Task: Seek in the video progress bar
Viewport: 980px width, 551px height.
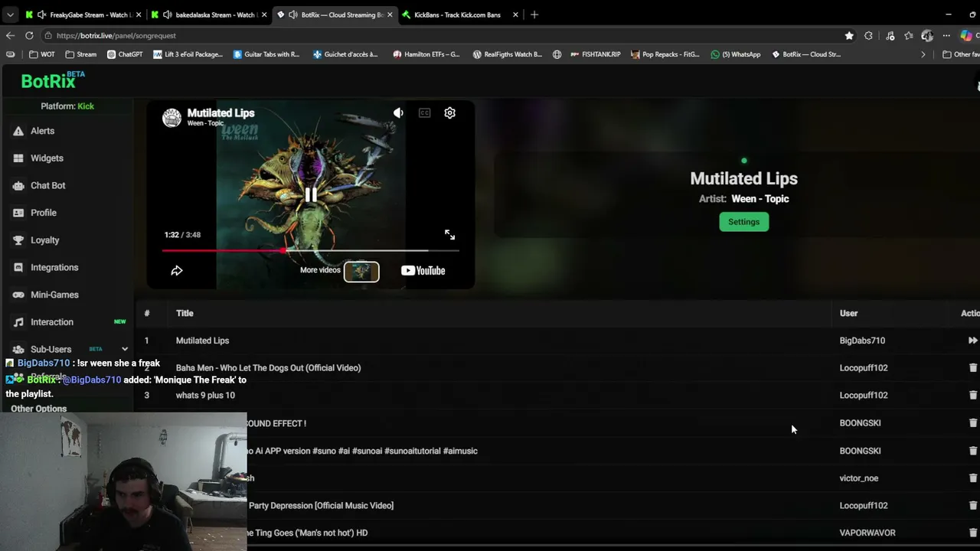Action: (x=310, y=250)
